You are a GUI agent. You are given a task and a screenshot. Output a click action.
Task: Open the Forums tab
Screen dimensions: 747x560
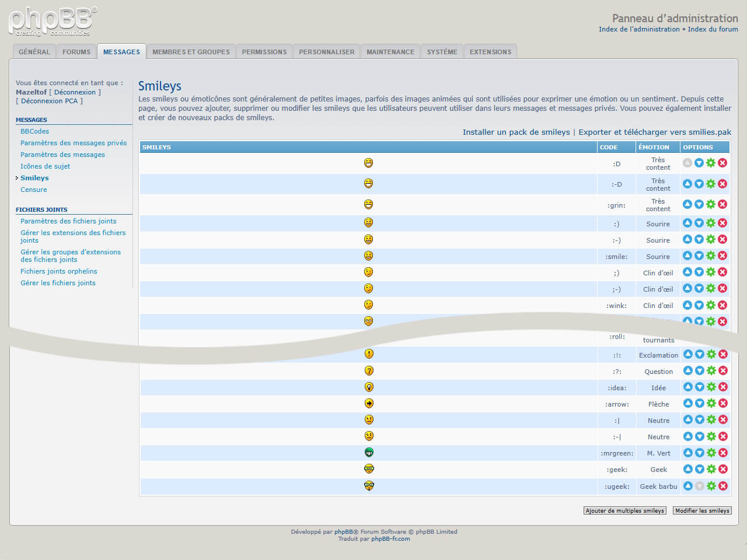coord(76,52)
